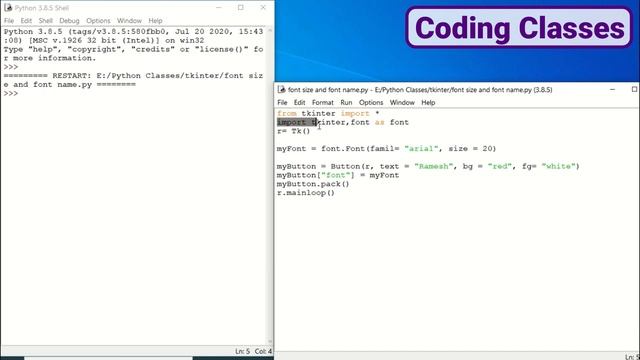Open Edit menu in editor window
Viewport: 640px width, 360px height.
point(299,102)
